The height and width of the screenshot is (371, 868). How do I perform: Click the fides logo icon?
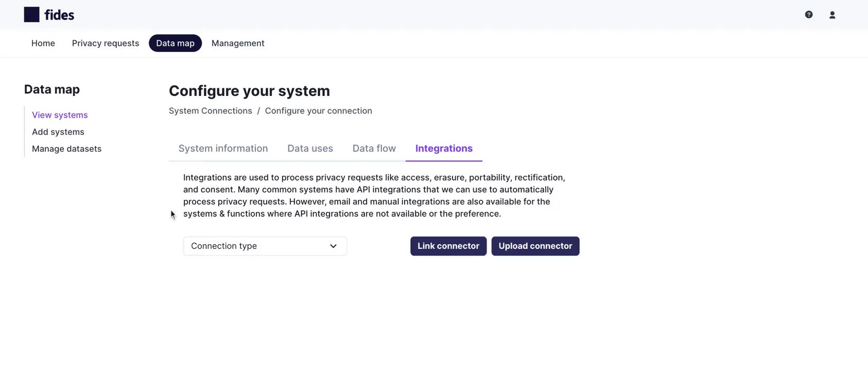pyautogui.click(x=32, y=15)
